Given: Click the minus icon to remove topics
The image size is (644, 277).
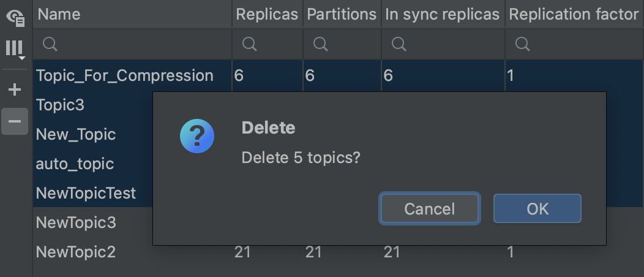Looking at the screenshot, I should click(15, 121).
